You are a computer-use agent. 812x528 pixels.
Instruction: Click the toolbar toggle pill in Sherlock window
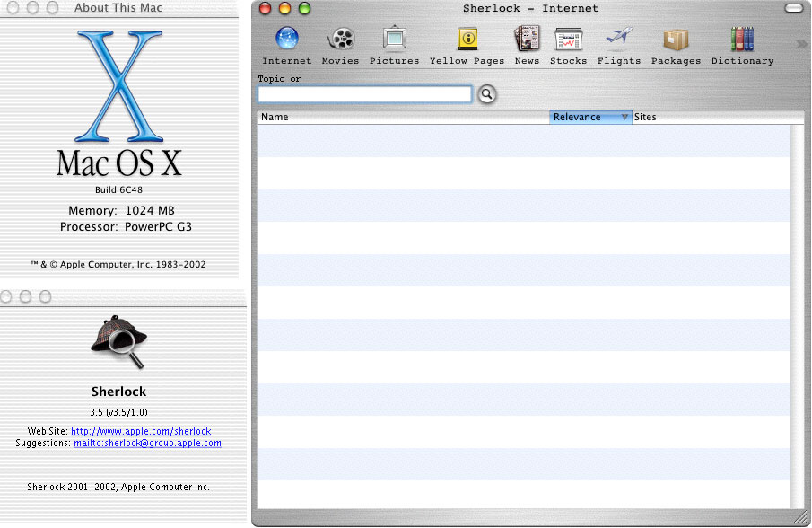tap(793, 8)
